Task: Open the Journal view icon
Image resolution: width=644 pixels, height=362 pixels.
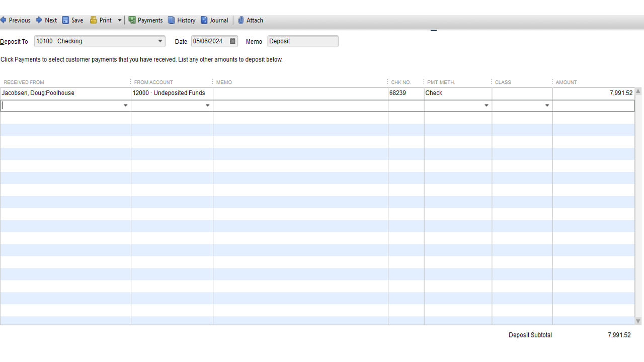Action: 203,20
